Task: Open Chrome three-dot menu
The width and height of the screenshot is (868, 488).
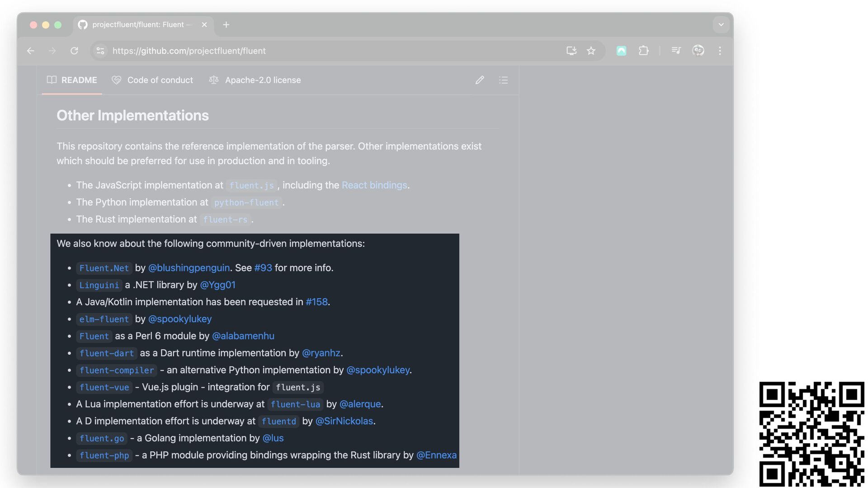Action: 720,51
